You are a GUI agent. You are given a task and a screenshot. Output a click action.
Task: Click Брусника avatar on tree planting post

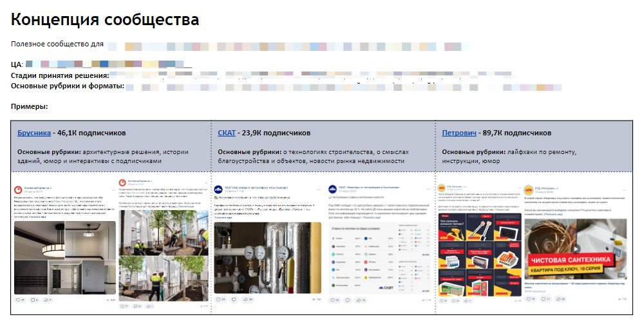122,183
